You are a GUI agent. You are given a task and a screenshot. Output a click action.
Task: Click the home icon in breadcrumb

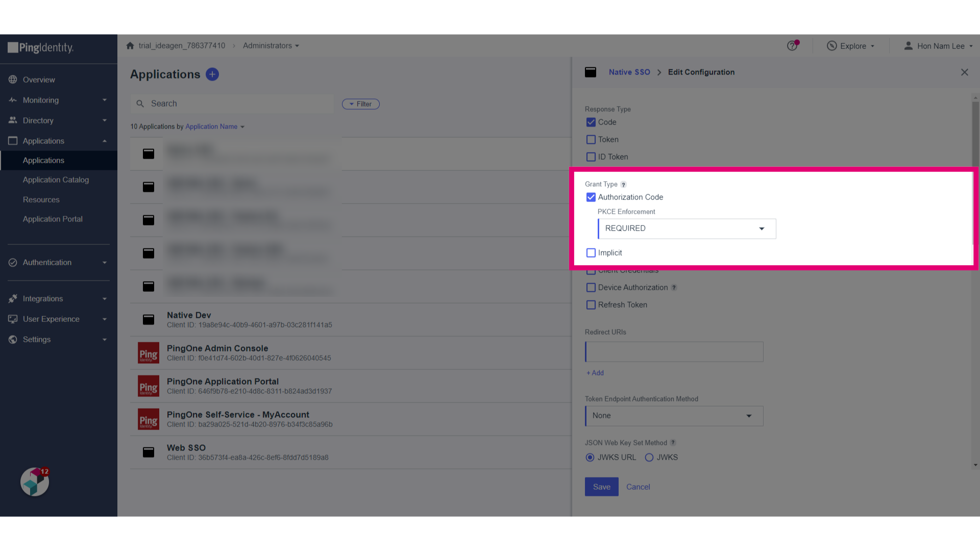[x=130, y=45]
